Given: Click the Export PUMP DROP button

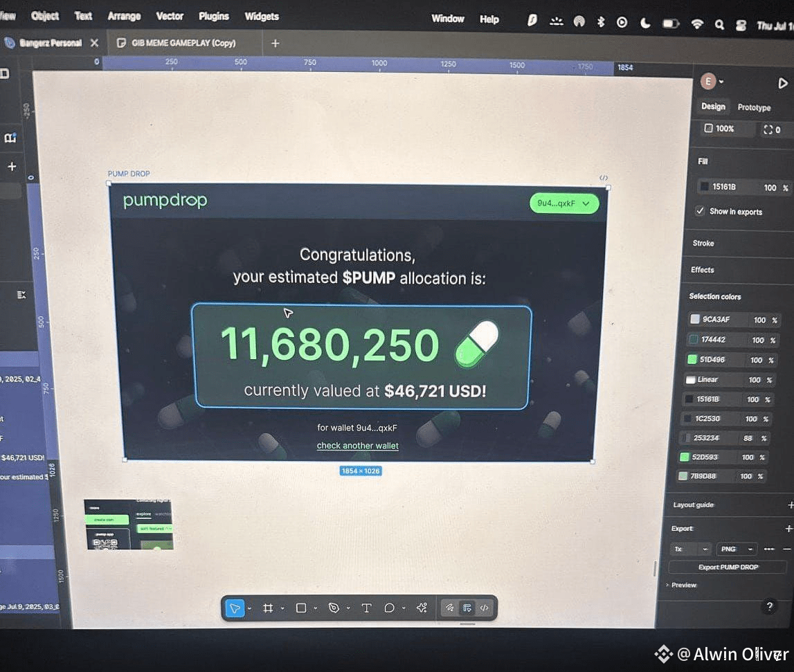Looking at the screenshot, I should [728, 567].
